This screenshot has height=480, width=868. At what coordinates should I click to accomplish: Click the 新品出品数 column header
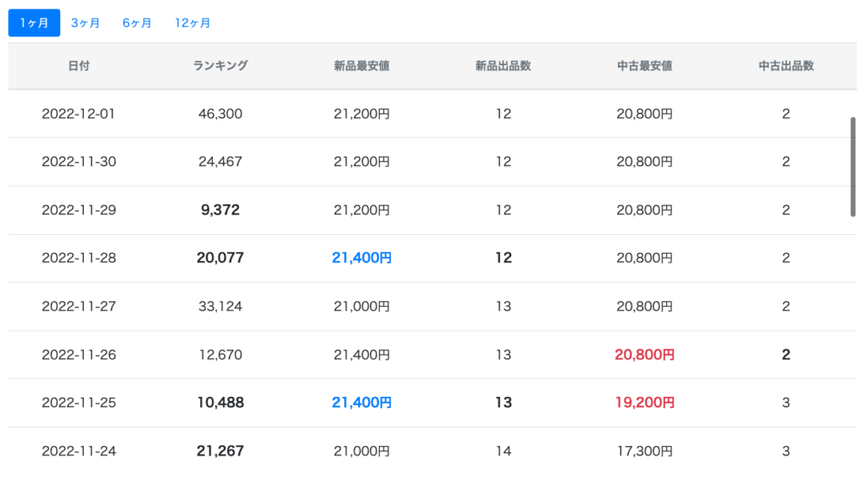click(504, 66)
